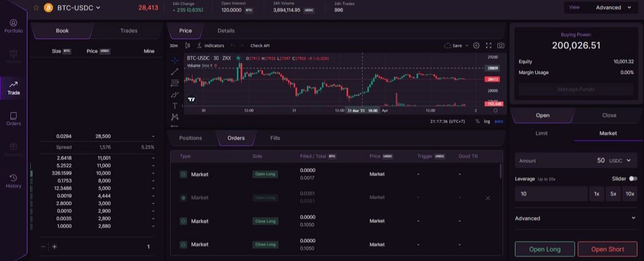Screen dimensions: 644x261
Task: Open the chart Save dropdown arrow
Action: pyautogui.click(x=466, y=46)
